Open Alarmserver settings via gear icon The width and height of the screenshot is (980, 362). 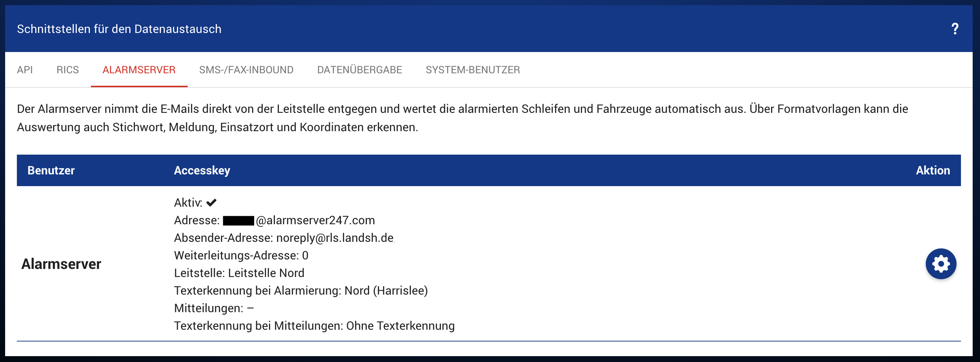940,264
